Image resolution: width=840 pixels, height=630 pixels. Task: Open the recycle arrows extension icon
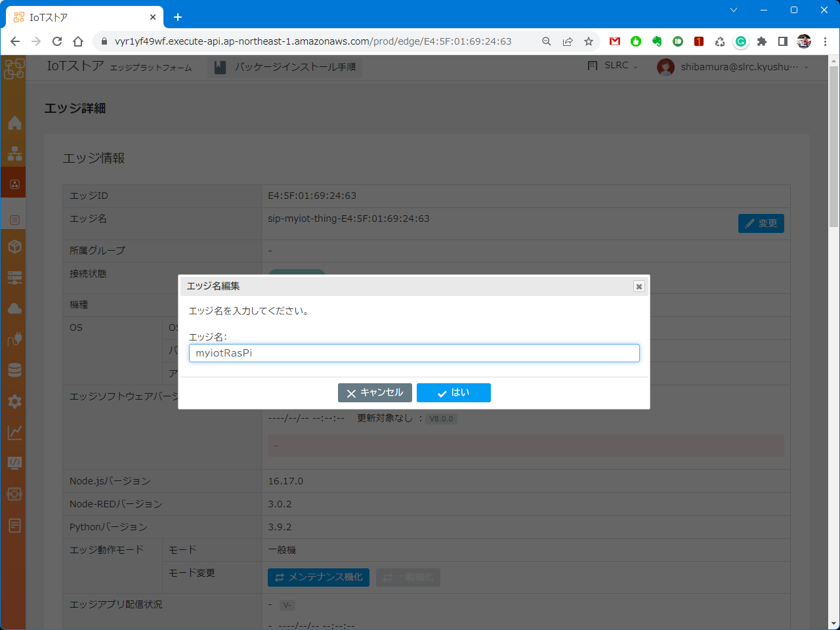pos(720,41)
